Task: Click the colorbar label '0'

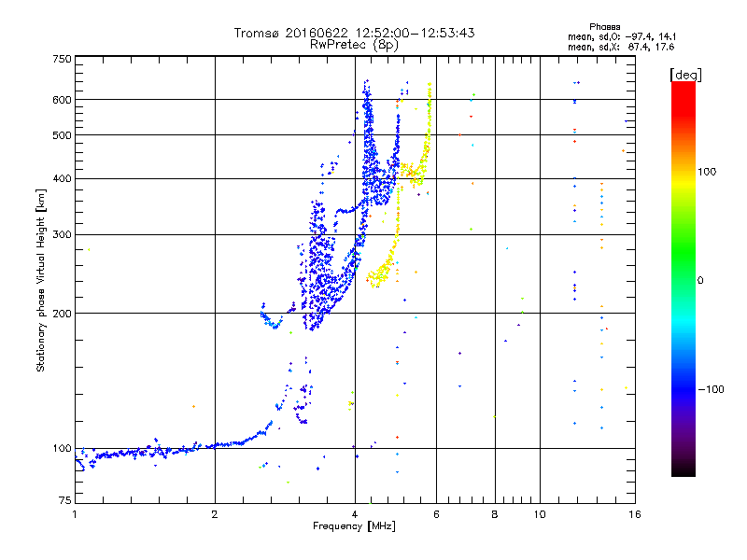Action: (x=700, y=281)
